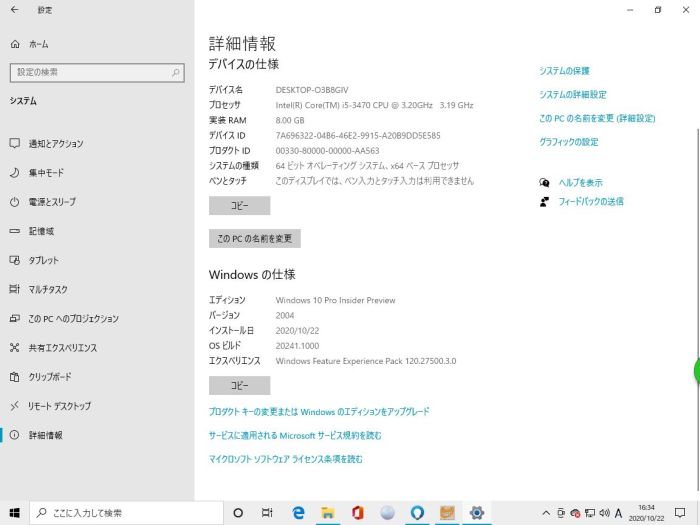Select リモート デスクトップ in sidebar

pos(59,406)
